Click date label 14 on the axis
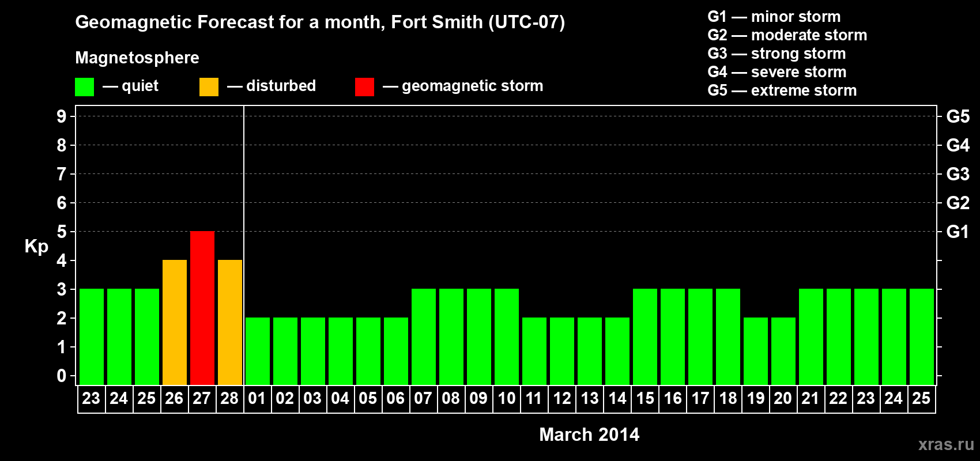The height and width of the screenshot is (461, 980). coord(617,399)
